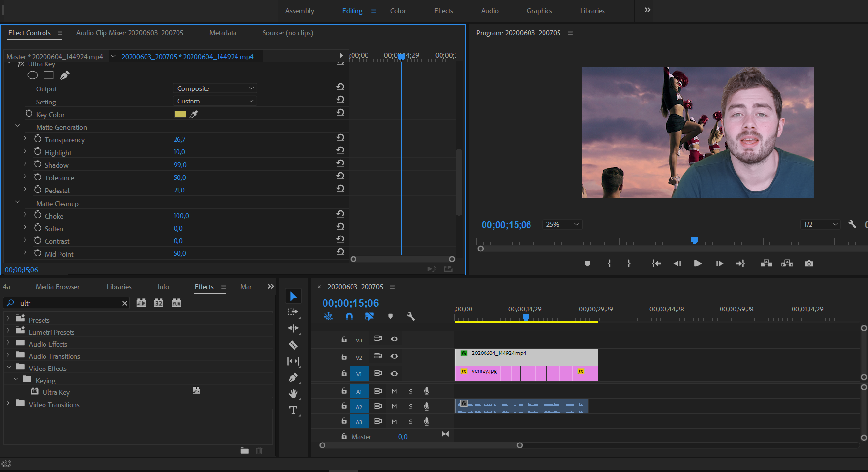Collapse the Keying folder

16,379
